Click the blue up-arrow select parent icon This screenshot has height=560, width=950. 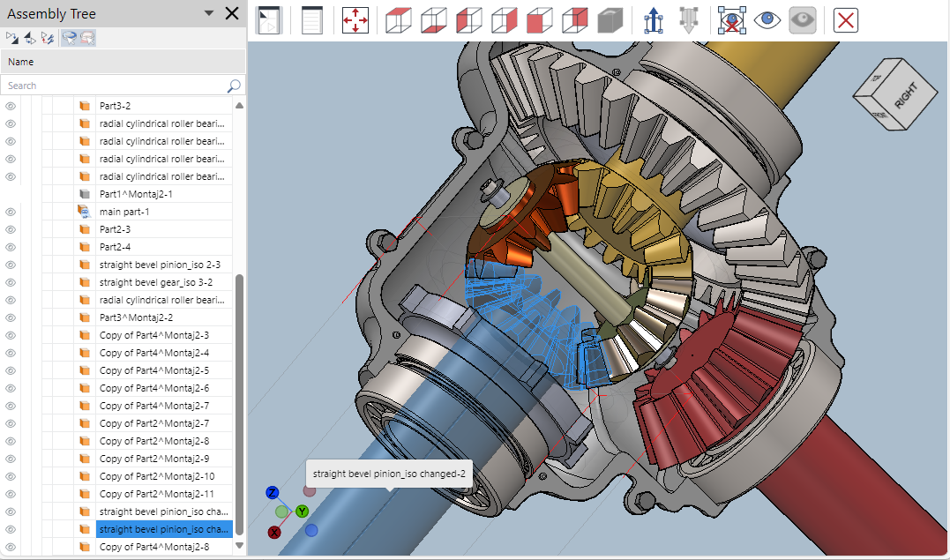pyautogui.click(x=653, y=20)
